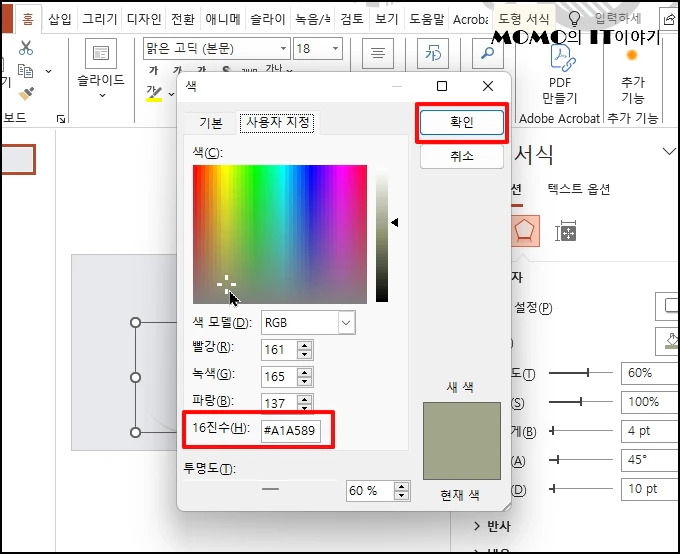Increase the Blue value with stepper up

pyautogui.click(x=304, y=399)
